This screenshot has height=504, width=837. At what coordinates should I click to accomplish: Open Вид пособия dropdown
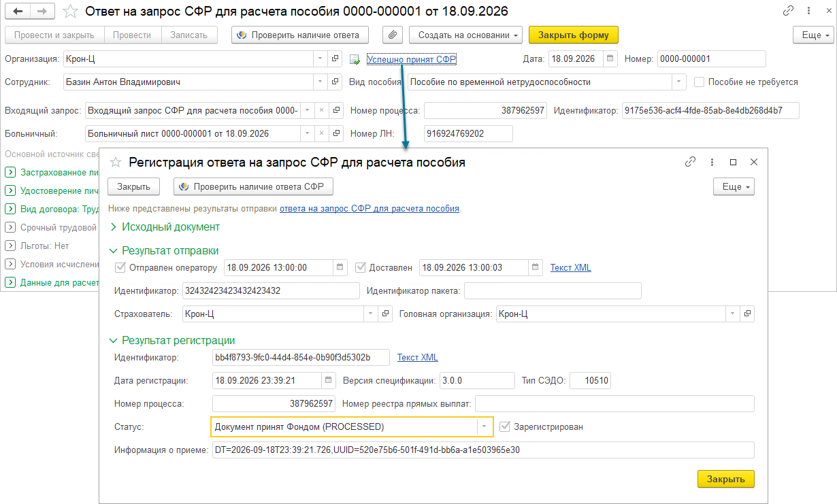click(x=679, y=82)
